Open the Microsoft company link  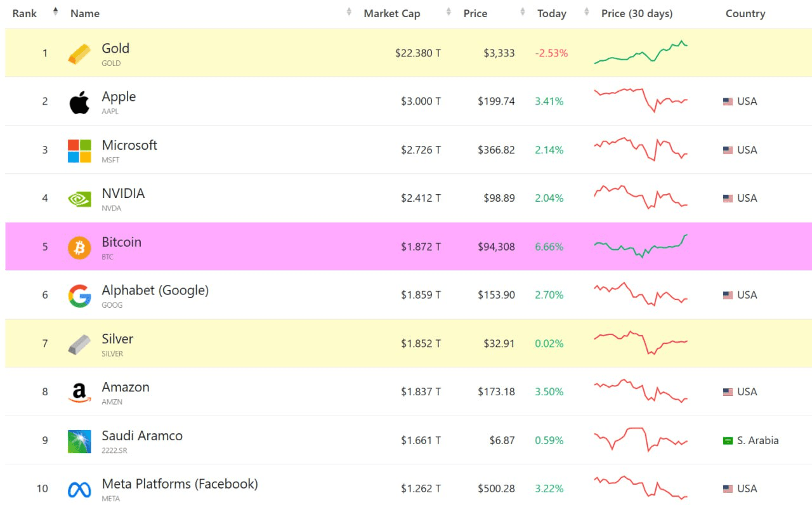click(x=129, y=145)
